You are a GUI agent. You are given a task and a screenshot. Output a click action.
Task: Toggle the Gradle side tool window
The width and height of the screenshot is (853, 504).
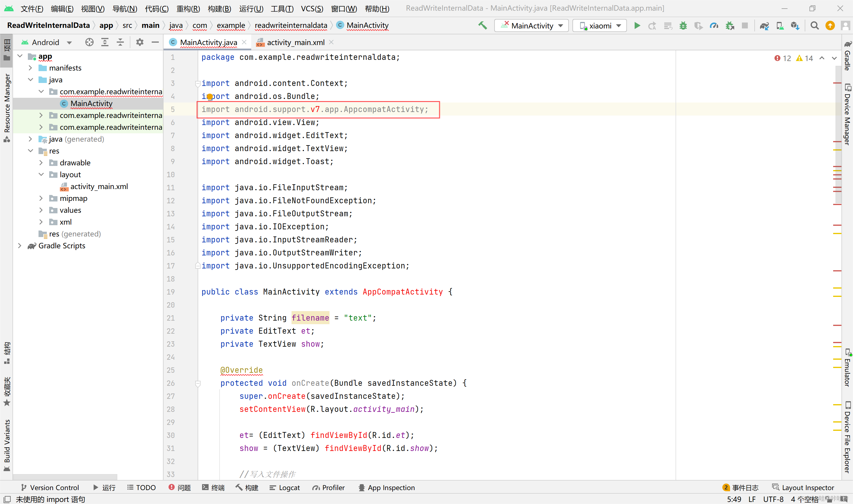[x=848, y=56]
